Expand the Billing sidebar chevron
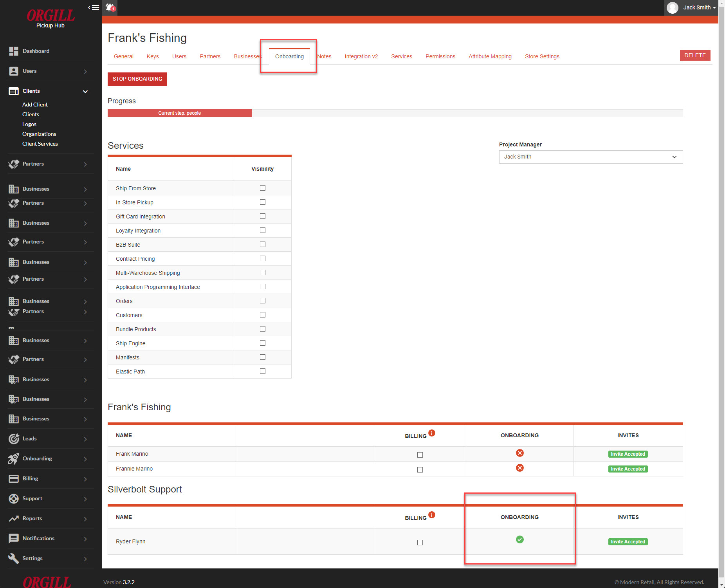The height and width of the screenshot is (588, 725). click(85, 479)
